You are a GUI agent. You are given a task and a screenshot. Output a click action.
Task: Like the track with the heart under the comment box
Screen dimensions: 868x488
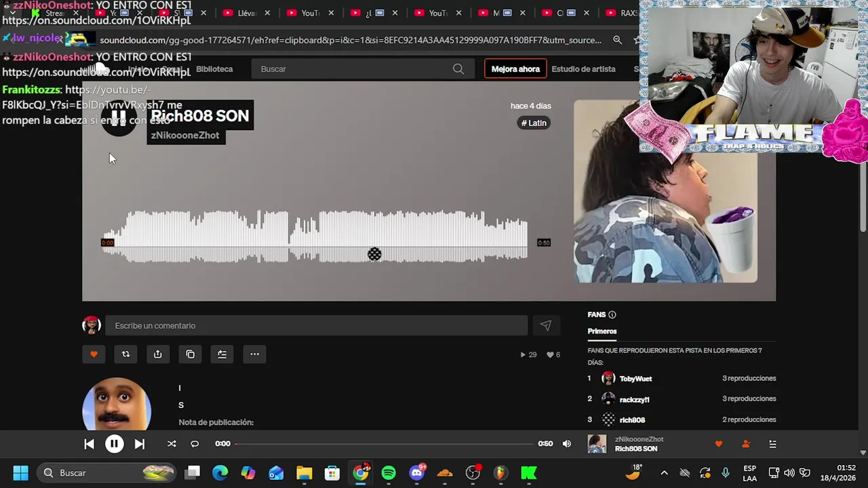(x=94, y=354)
